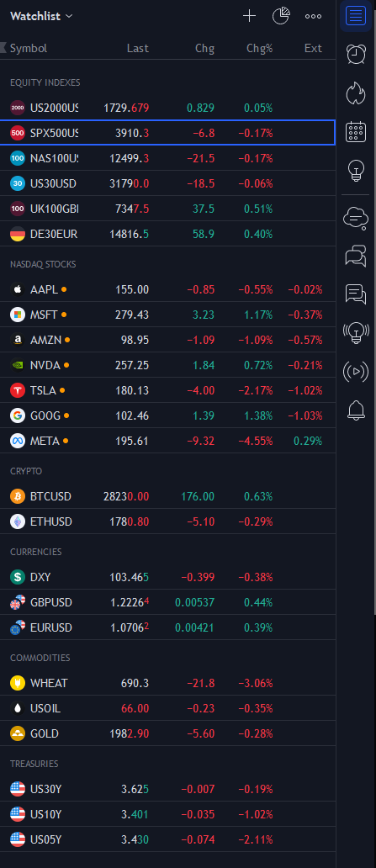The height and width of the screenshot is (868, 376).
Task: Open the economic Calendar icon
Action: (356, 132)
